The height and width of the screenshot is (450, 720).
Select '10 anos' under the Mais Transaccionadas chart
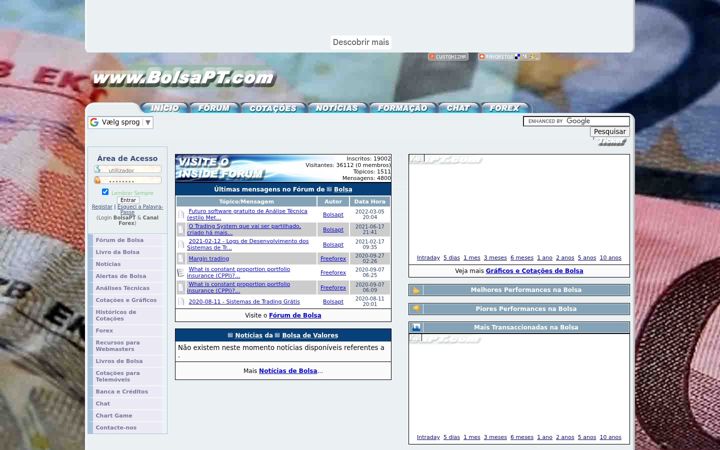pos(610,438)
